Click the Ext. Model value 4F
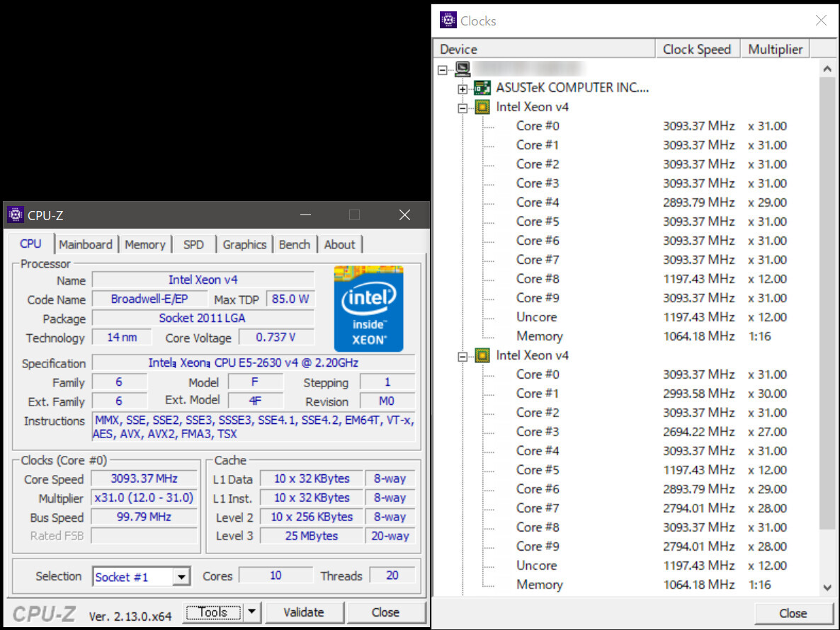Image resolution: width=840 pixels, height=630 pixels. click(x=255, y=401)
